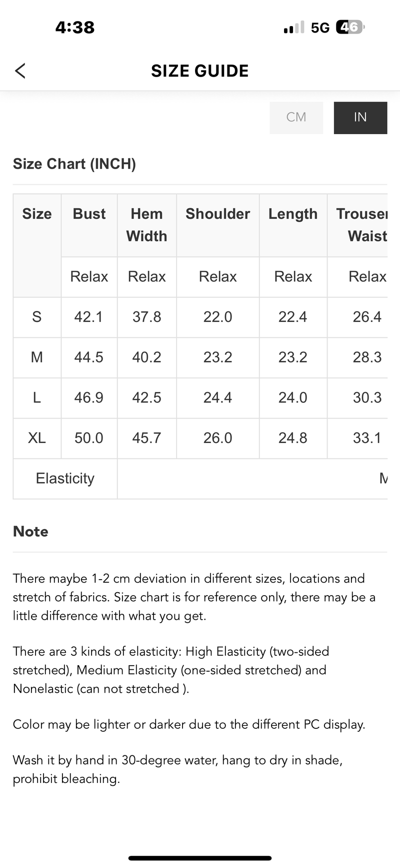
Task: Select the size L row label
Action: click(x=37, y=398)
